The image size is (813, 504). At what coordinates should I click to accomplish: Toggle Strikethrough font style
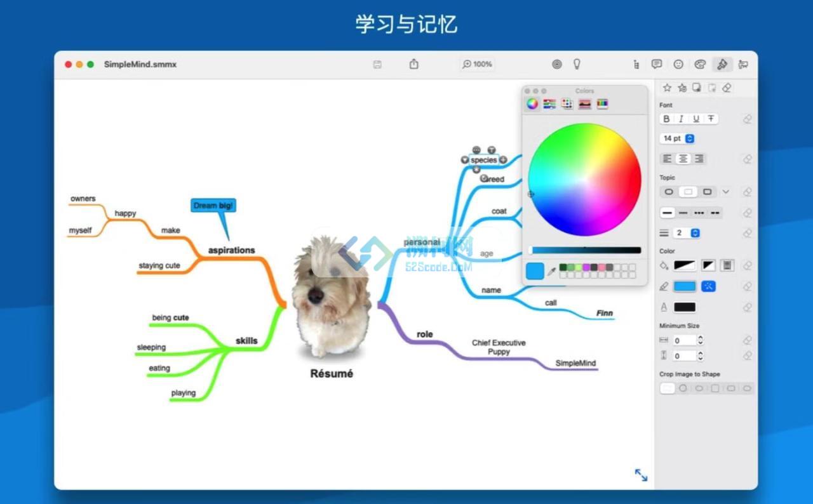point(711,119)
